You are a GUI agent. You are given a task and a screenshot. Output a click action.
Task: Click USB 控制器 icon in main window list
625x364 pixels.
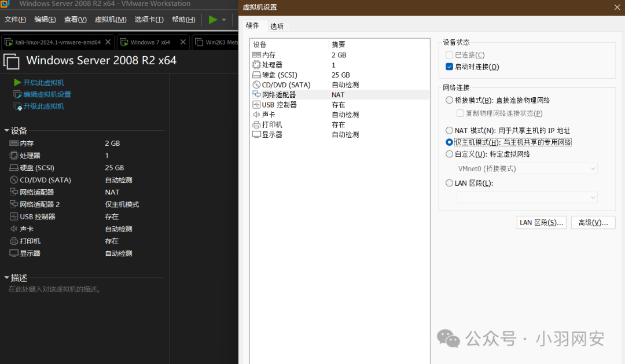[x=14, y=216]
